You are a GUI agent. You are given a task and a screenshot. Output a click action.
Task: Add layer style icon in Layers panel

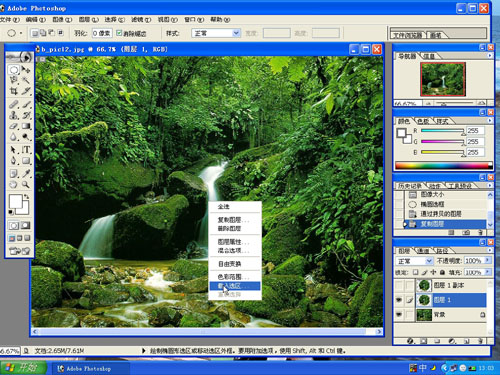point(410,341)
